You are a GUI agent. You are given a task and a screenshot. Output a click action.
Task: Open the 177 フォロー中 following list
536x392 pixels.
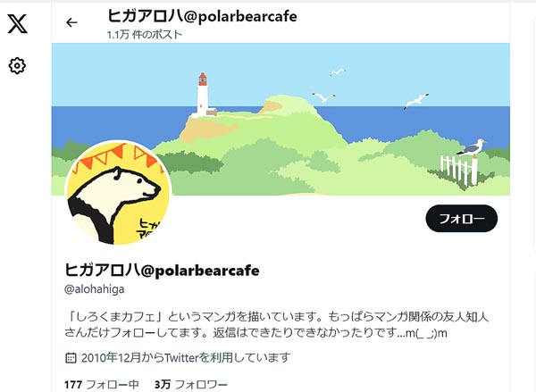(x=102, y=385)
